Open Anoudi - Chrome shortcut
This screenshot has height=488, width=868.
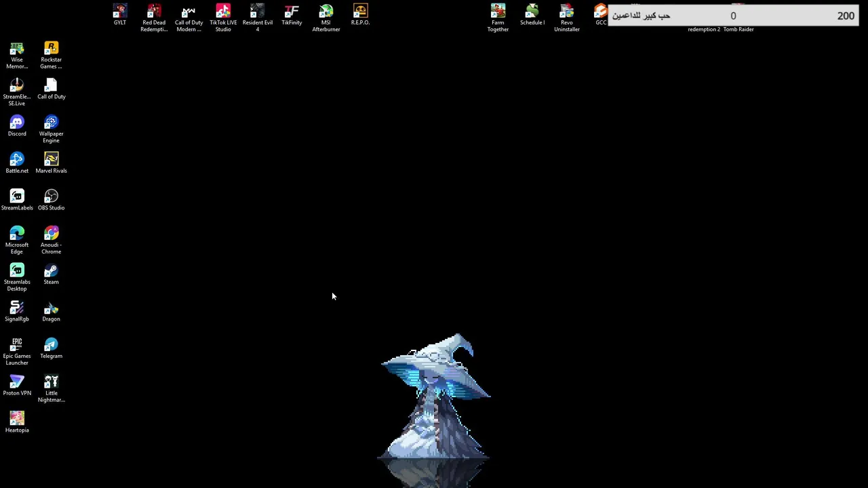coord(51,241)
